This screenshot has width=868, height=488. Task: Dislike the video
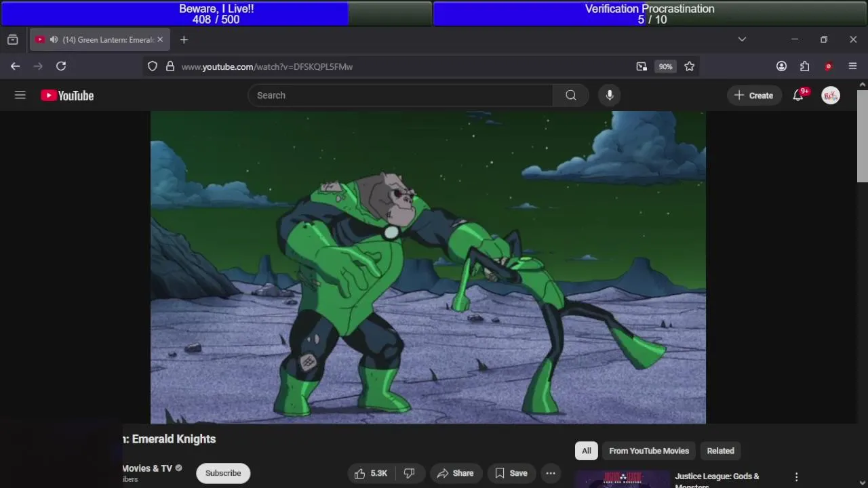[x=409, y=473]
